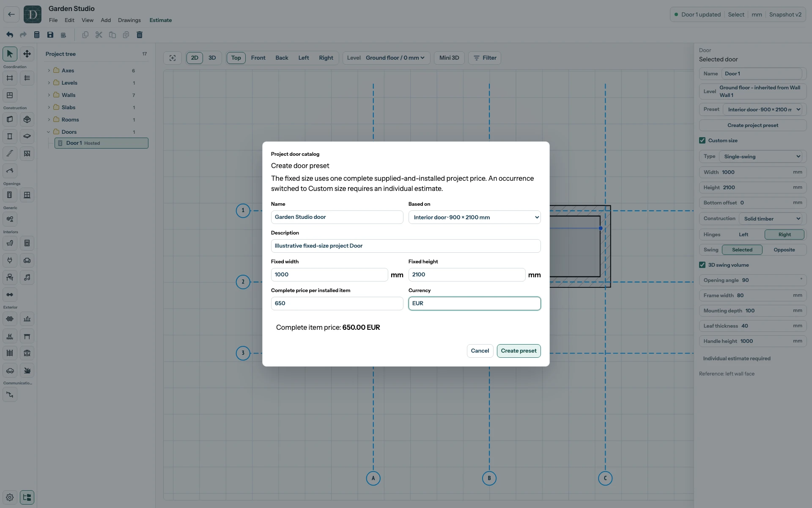This screenshot has width=812, height=508.
Task: Toggle the 3D swing volume checkbox
Action: (x=702, y=265)
